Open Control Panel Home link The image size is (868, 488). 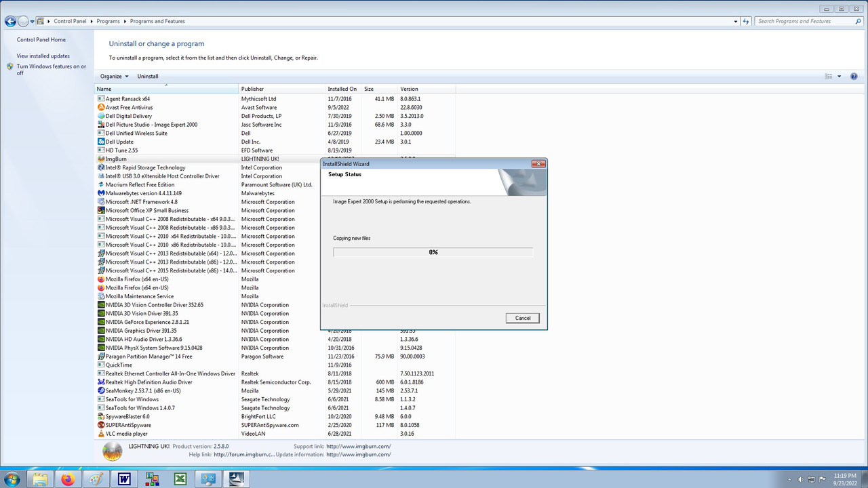[x=41, y=40]
